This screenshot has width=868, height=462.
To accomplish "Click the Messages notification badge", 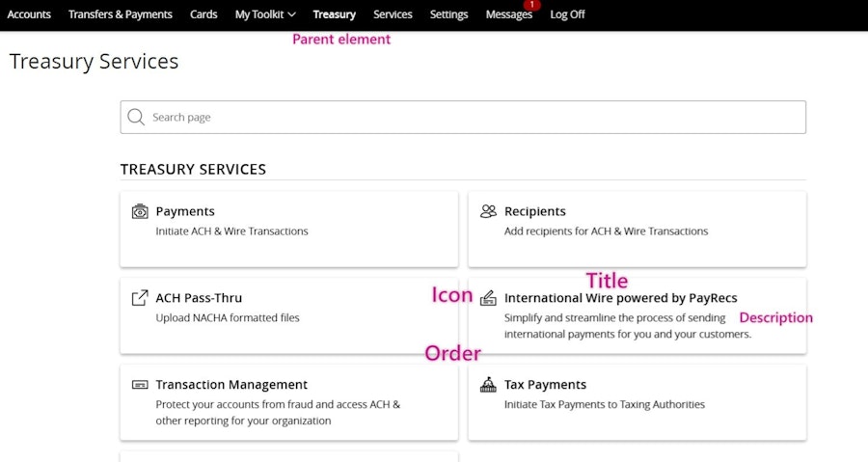I will (x=531, y=5).
